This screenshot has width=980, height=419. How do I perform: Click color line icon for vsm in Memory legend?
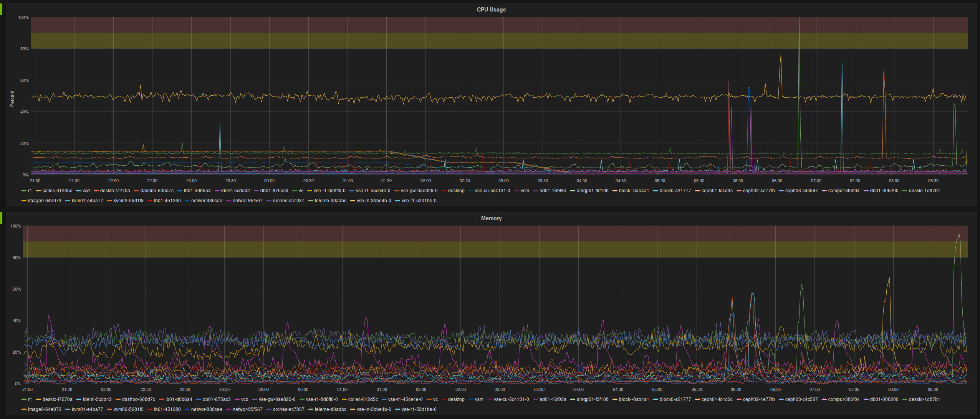[x=471, y=399]
